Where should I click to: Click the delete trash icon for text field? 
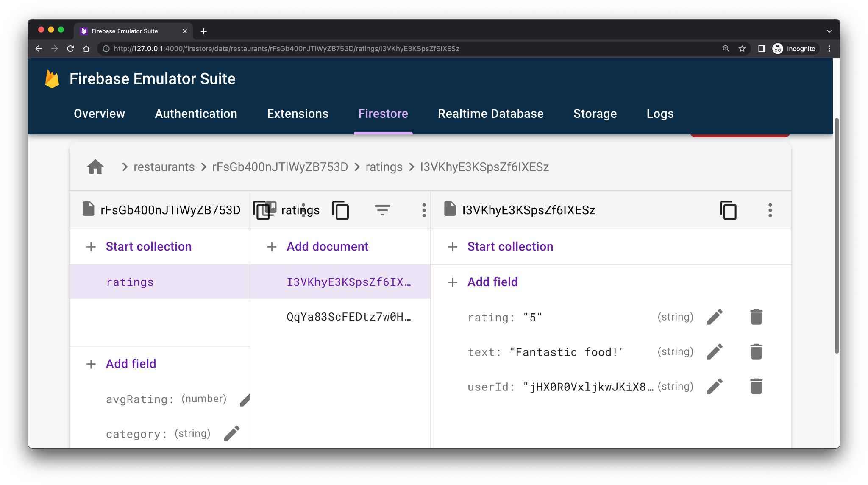[755, 351]
